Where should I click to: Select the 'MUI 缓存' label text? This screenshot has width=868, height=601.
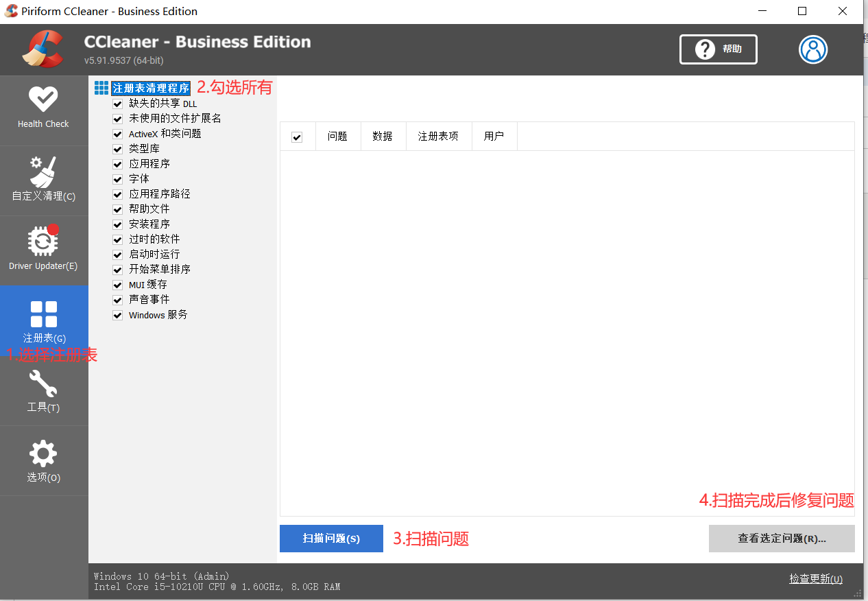click(147, 285)
